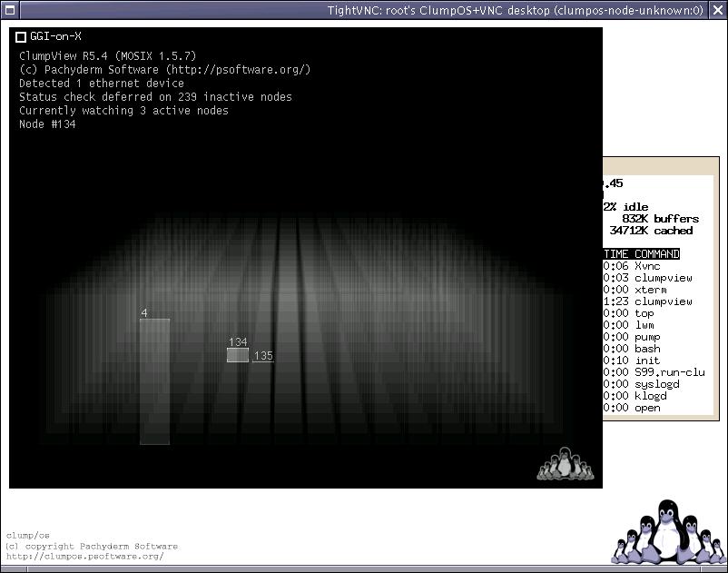Click the xterm window title bar behind ClumpView
Screen dimensions: 728x573
pyautogui.click(x=661, y=166)
